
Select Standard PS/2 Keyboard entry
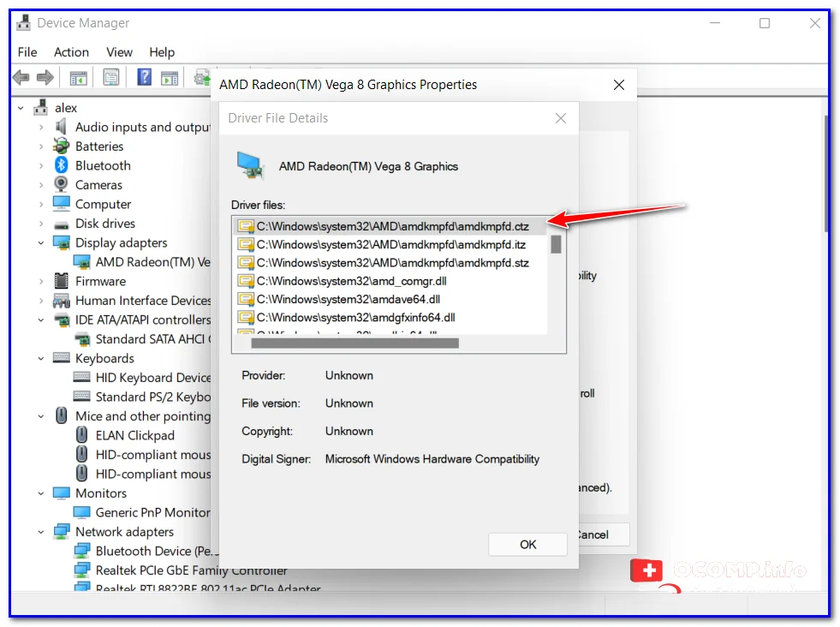[152, 397]
